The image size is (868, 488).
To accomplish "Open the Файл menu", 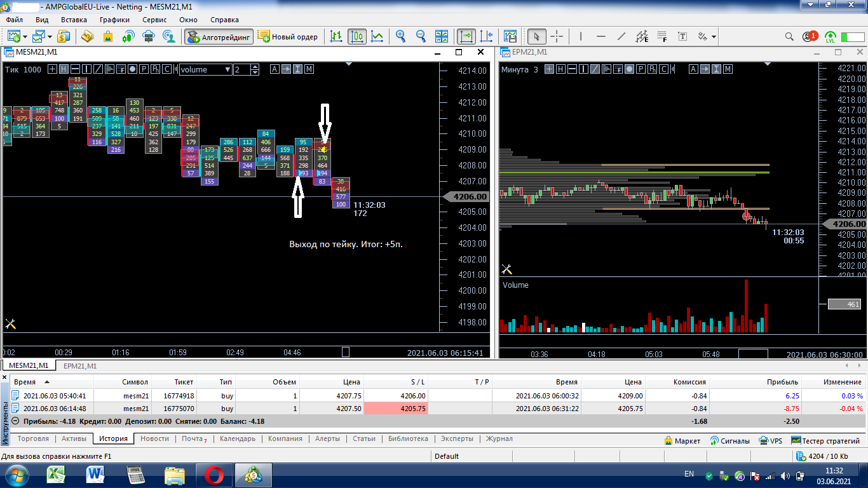I will click(x=14, y=20).
